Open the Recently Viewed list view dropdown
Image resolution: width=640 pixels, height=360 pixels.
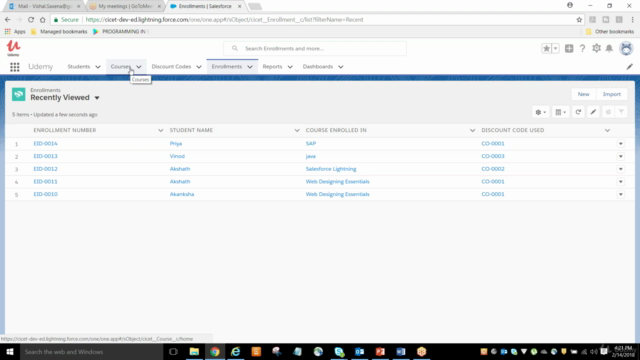pos(97,98)
